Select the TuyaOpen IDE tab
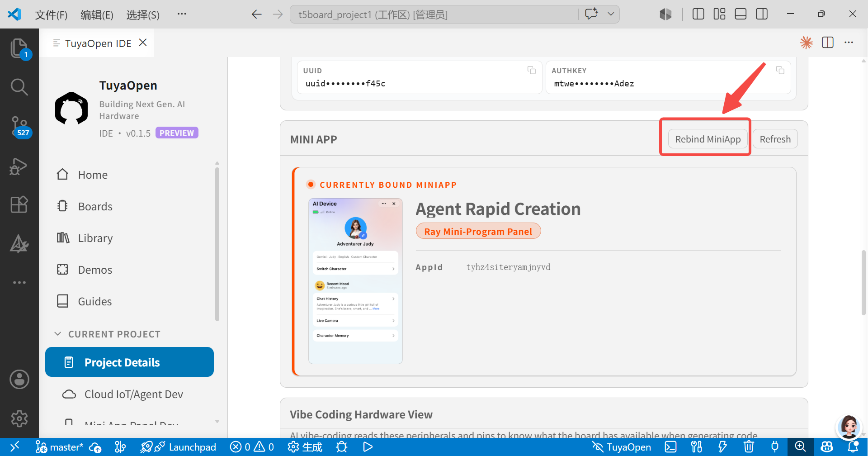The height and width of the screenshot is (456, 868). click(98, 43)
